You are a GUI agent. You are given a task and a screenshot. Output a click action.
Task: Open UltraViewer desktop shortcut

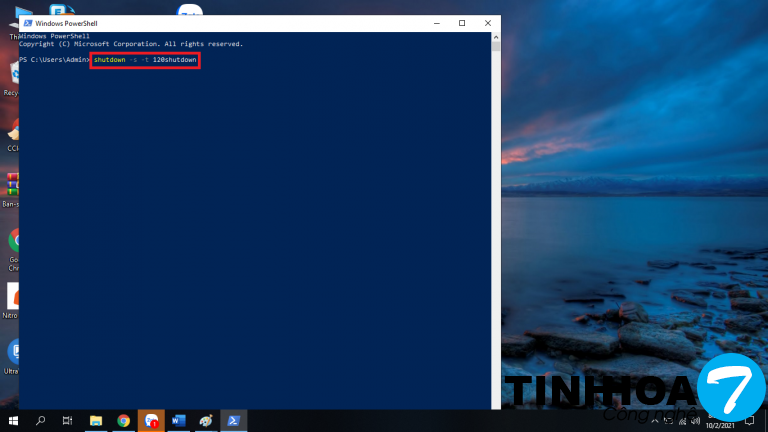pos(13,351)
